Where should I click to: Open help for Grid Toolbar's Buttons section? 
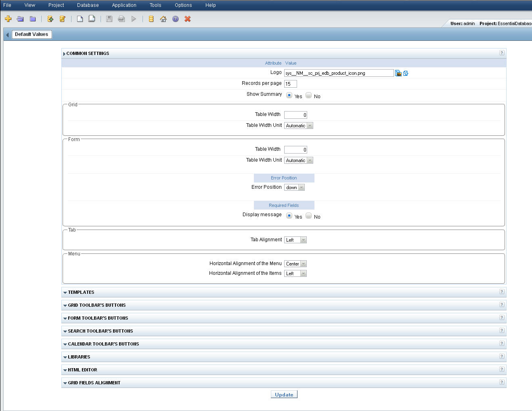coord(502,305)
